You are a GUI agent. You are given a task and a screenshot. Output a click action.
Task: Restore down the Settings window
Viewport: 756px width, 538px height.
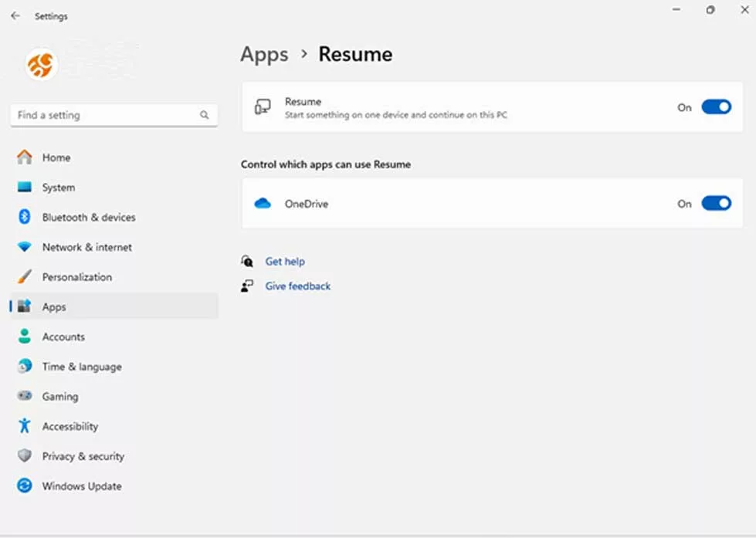(x=710, y=9)
